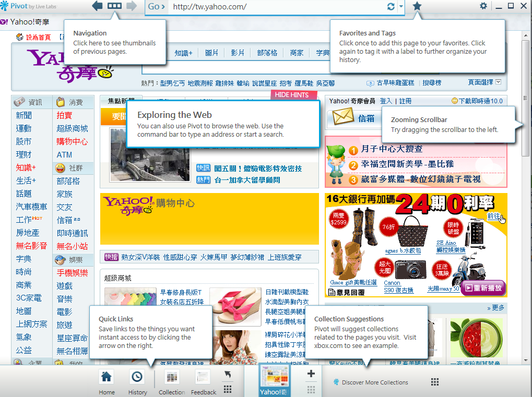Click trending term 地震測報

tap(200, 83)
